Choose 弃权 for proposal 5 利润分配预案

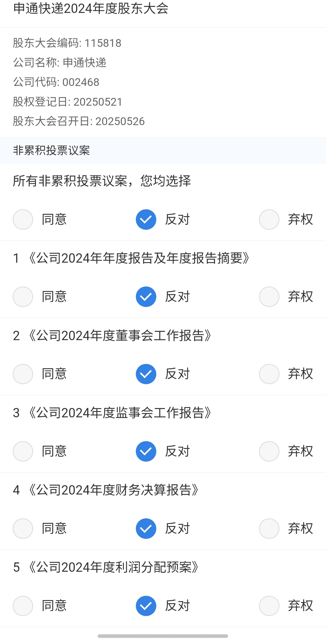269,606
